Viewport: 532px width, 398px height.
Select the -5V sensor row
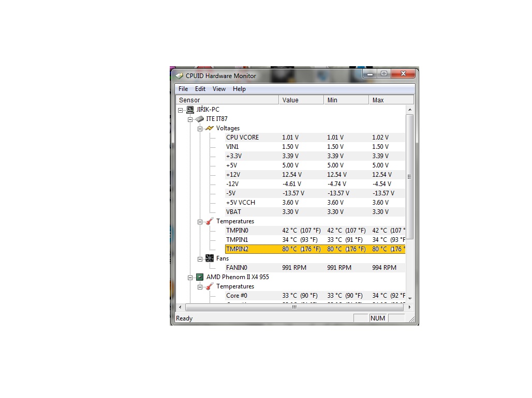pos(315,193)
